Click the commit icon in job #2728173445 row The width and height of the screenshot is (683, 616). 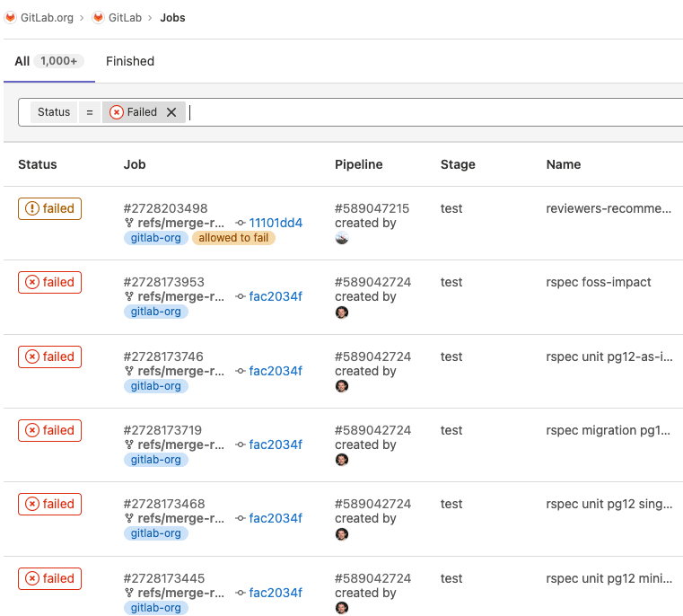[x=241, y=593]
